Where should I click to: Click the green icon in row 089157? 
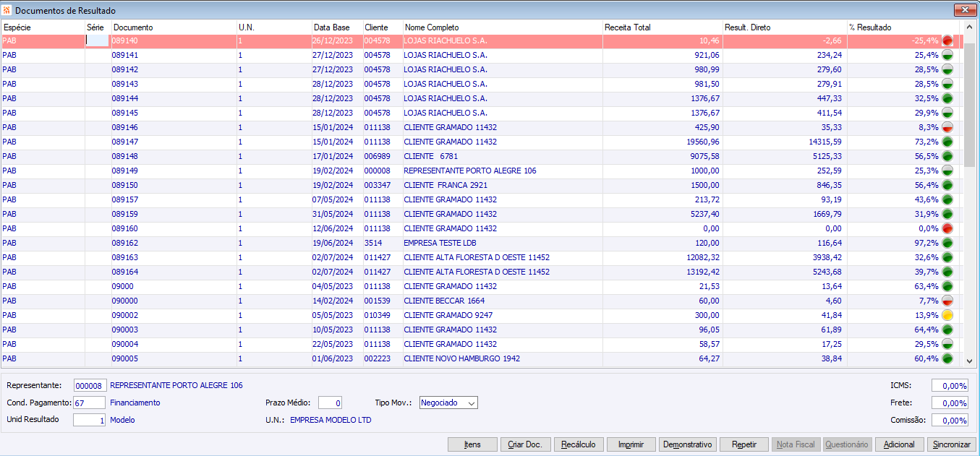tap(947, 199)
